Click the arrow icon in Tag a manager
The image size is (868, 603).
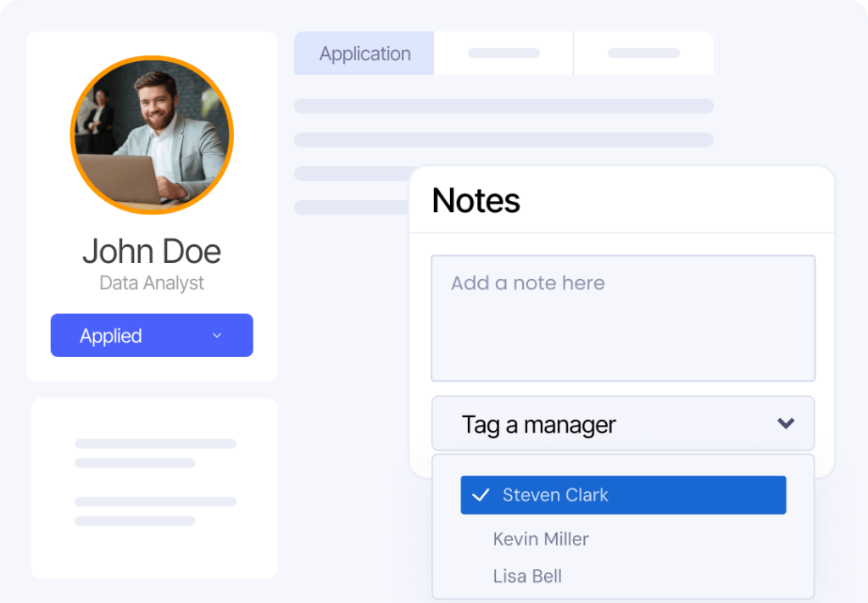tap(786, 423)
